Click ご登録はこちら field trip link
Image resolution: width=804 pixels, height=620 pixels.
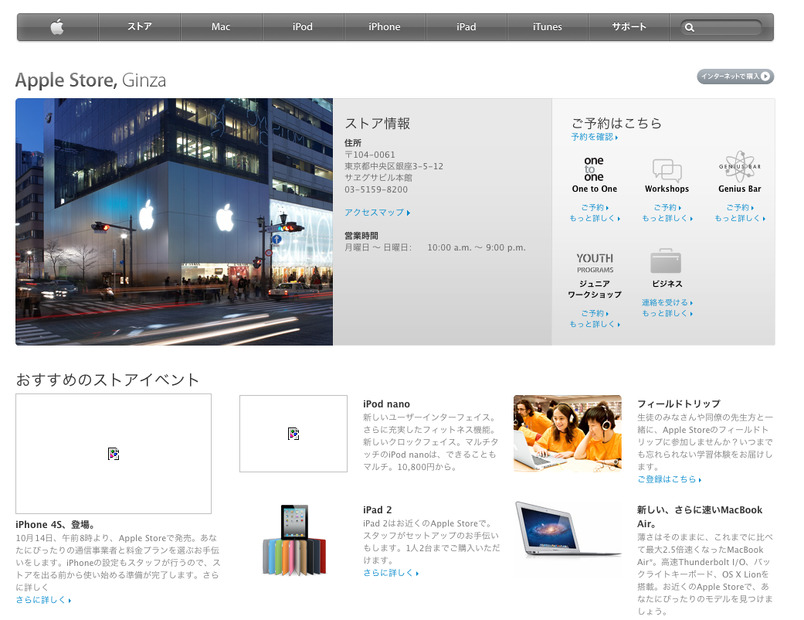pos(669,479)
